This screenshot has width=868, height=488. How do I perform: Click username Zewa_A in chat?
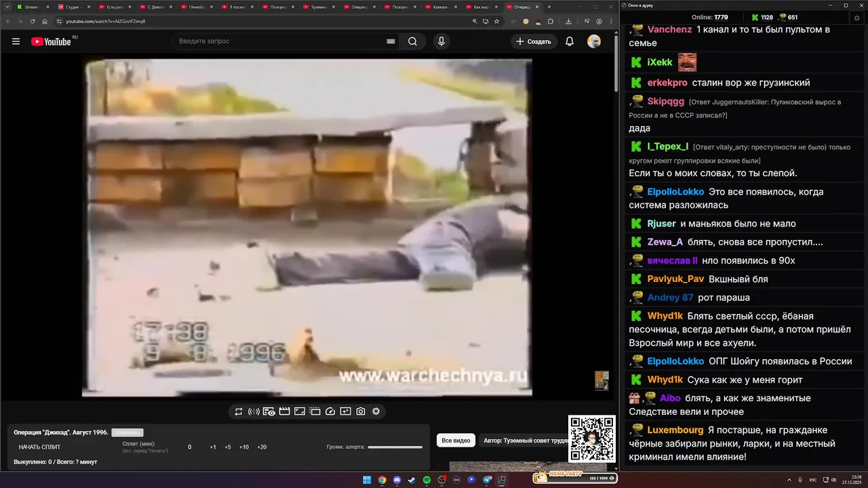(x=665, y=242)
